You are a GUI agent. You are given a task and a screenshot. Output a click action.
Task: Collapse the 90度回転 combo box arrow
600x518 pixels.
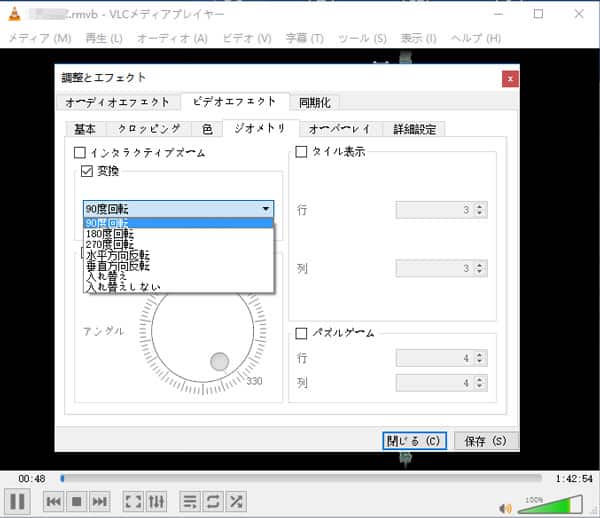[266, 209]
